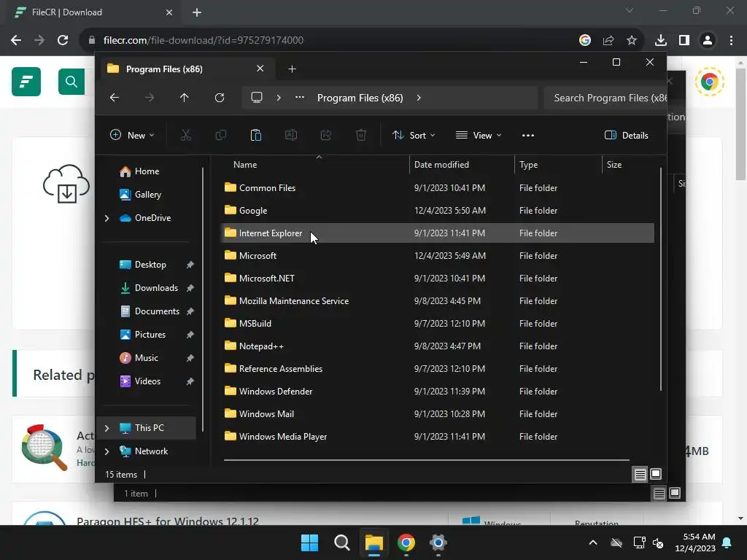
Task: Expand This PC in the navigation pane
Action: [107, 428]
